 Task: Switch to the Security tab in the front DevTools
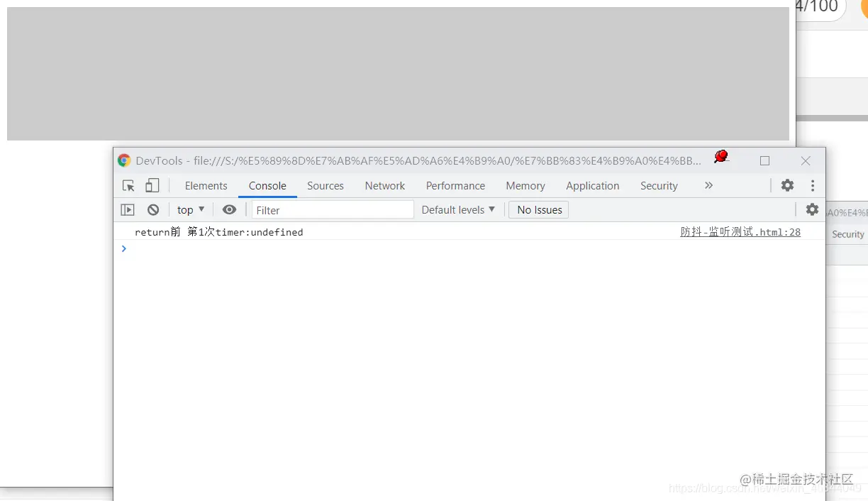click(659, 186)
